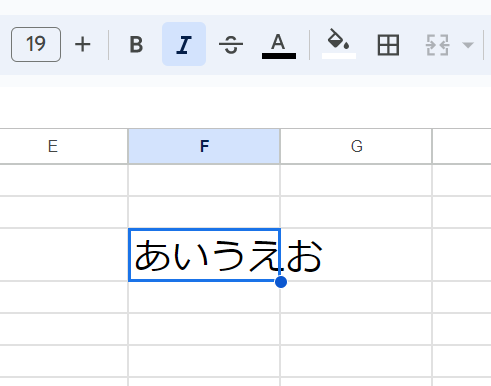The height and width of the screenshot is (386, 491).
Task: Select column F header
Action: coord(204,146)
